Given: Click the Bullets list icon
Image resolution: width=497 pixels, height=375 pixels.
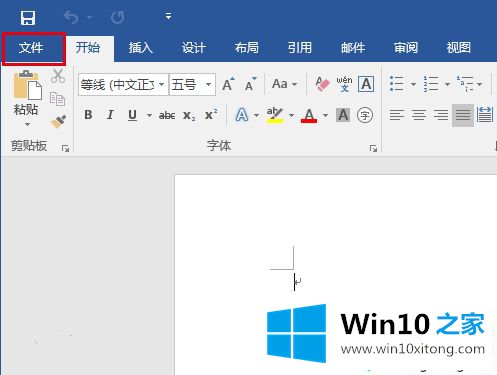Looking at the screenshot, I should 397,84.
